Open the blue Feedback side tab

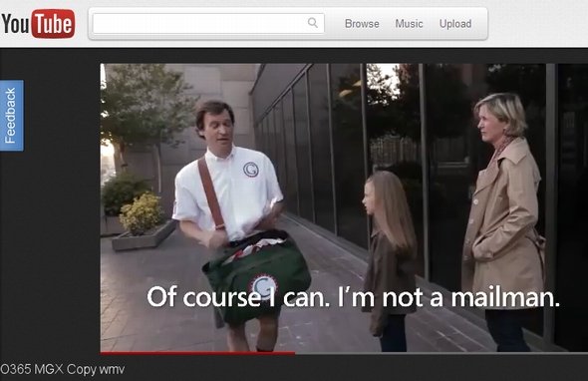pyautogui.click(x=12, y=116)
